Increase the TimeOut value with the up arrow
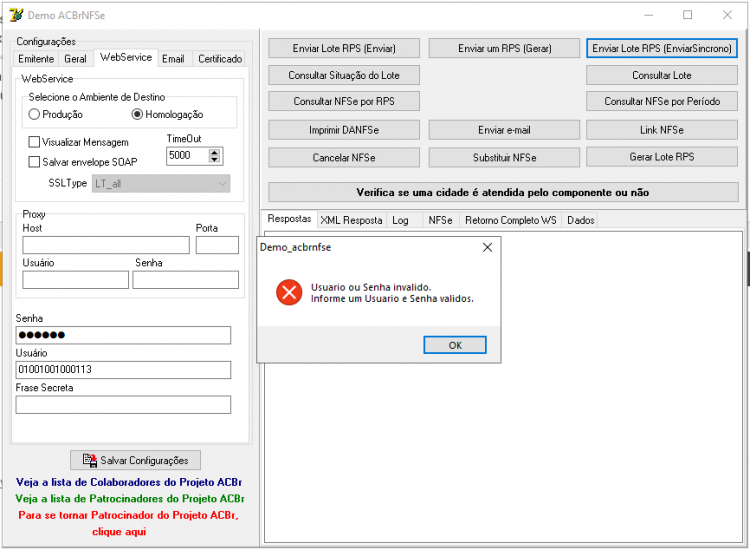Viewport: 750px width, 550px height. (214, 152)
